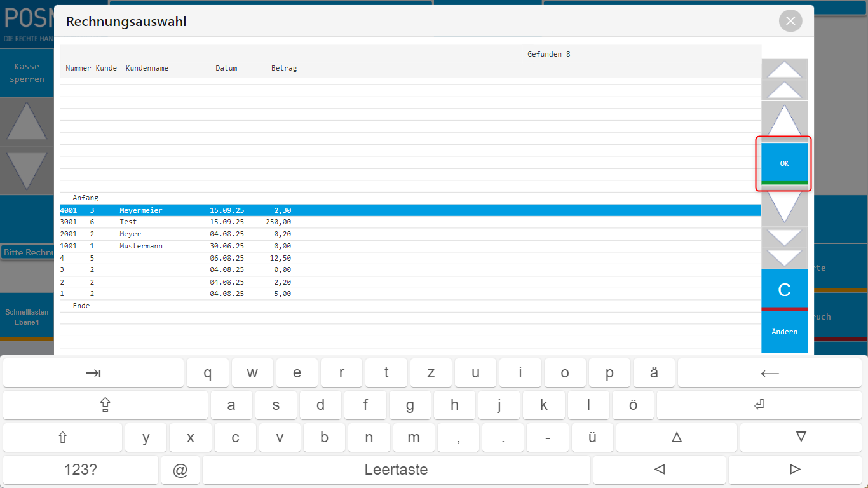Open Schnelltasten Ebene1 panel
Screen dimensions: 868x488
click(27, 317)
